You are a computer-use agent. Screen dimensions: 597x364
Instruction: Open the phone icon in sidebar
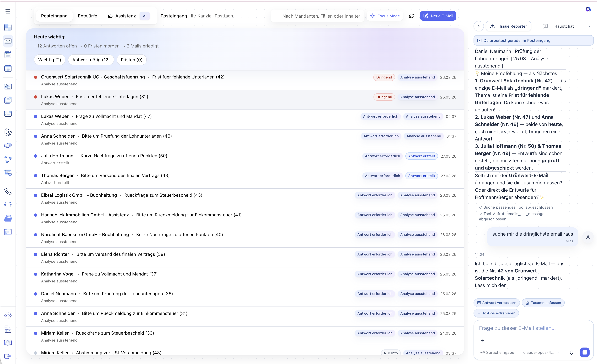coord(8,191)
